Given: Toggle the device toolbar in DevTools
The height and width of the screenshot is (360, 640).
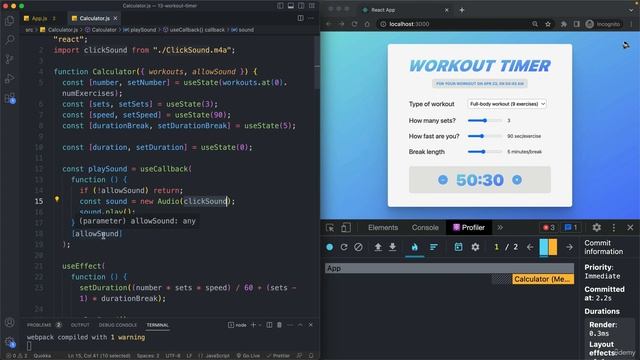Looking at the screenshot, I should pyautogui.click(x=346, y=228).
